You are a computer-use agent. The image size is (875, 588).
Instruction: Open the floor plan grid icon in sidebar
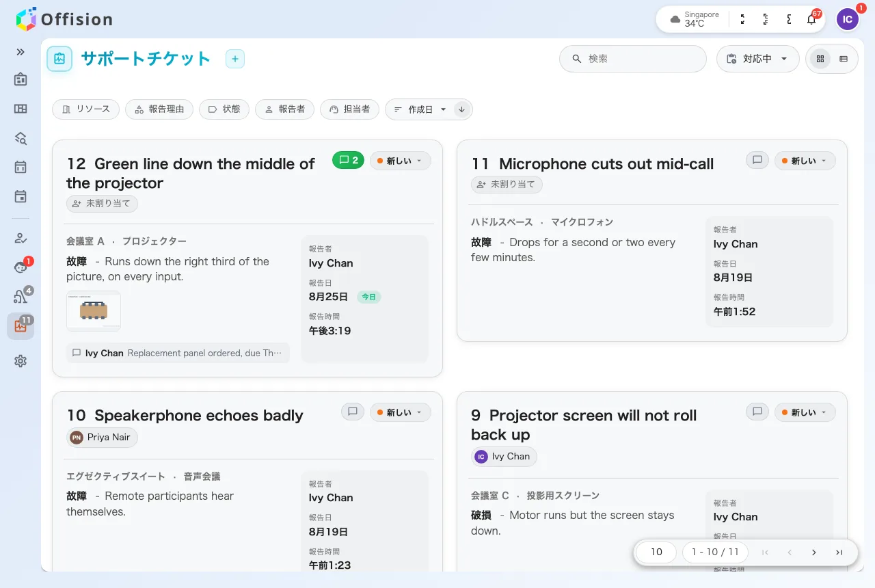pos(21,109)
